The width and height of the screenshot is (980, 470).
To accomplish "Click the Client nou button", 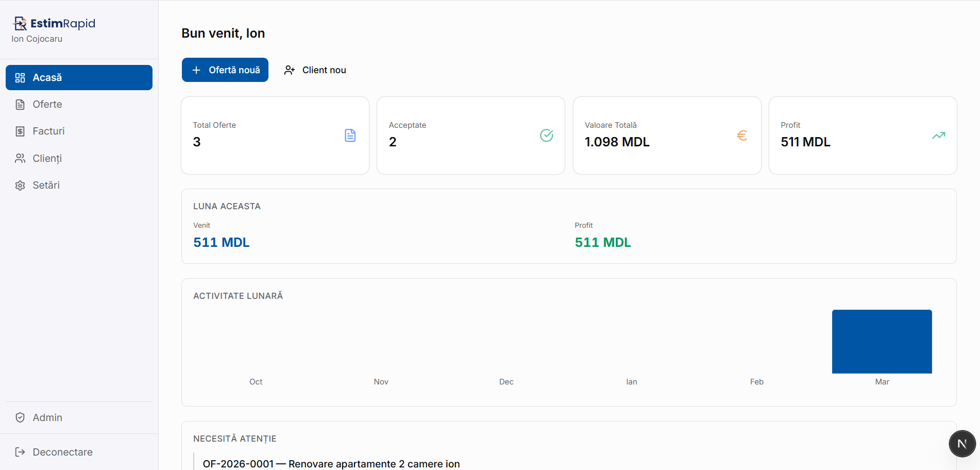I will 314,70.
